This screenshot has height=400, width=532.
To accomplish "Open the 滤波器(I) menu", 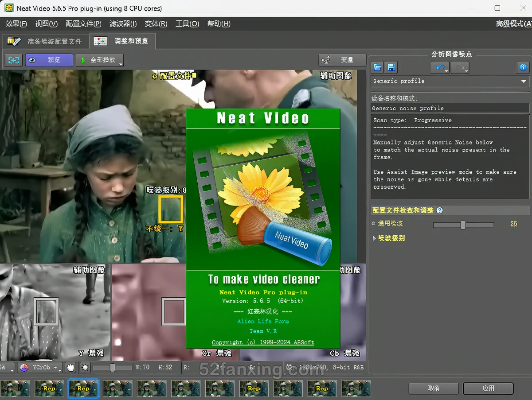I will coord(123,23).
